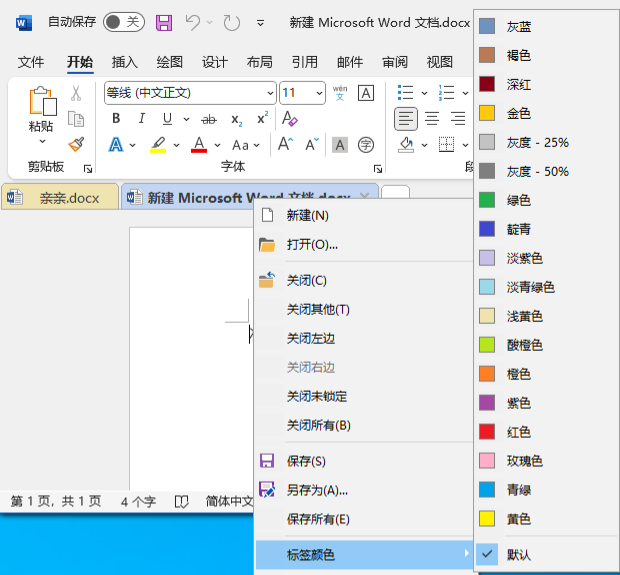Choose 关闭其他(T) in context menu

[x=364, y=309]
